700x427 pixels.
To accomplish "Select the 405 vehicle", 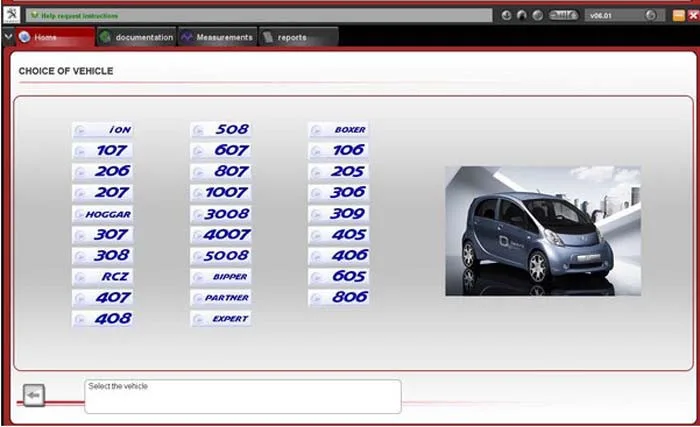I will [x=338, y=234].
